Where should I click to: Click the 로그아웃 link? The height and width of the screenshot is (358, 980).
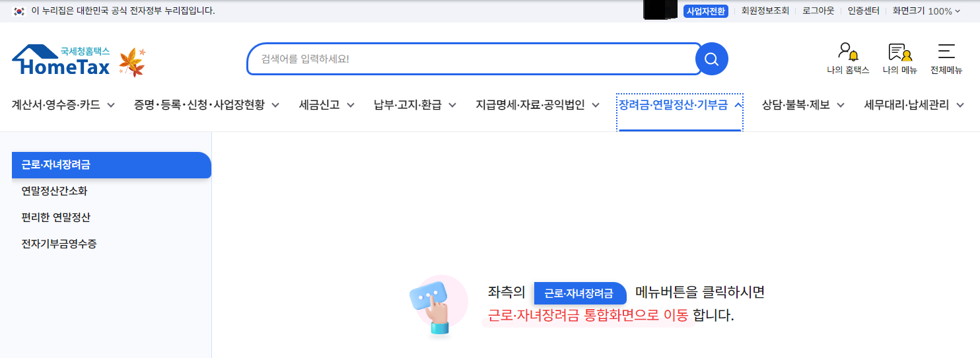818,11
